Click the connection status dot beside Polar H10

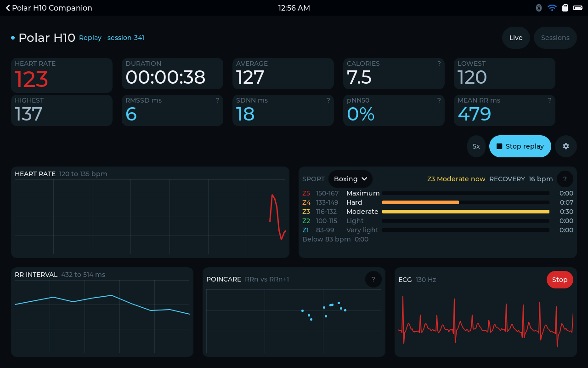point(13,38)
